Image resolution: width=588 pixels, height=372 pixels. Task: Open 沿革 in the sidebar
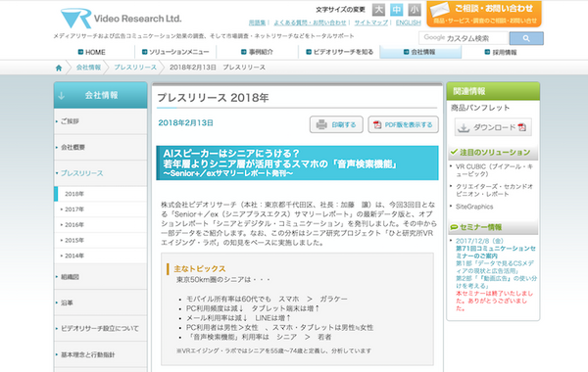(101, 302)
